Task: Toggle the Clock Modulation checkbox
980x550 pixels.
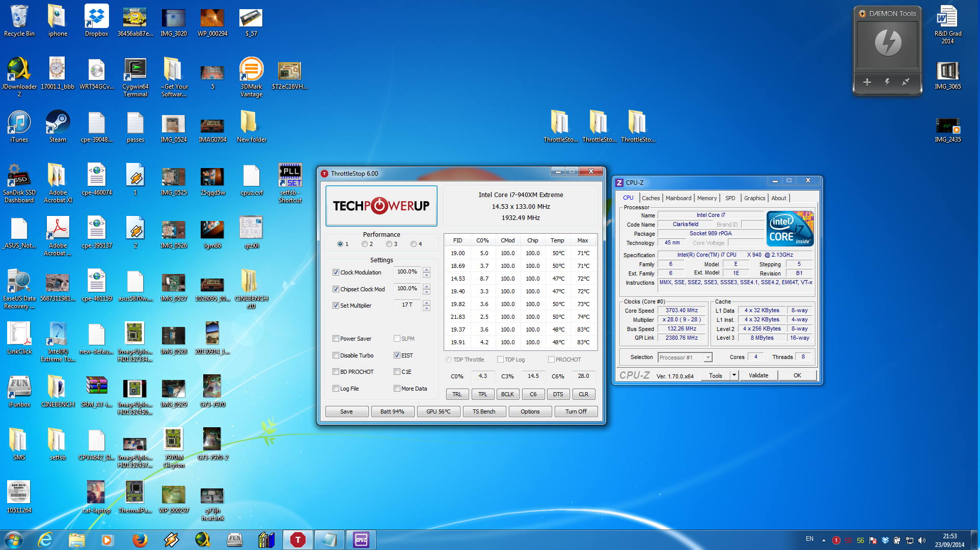Action: 336,272
